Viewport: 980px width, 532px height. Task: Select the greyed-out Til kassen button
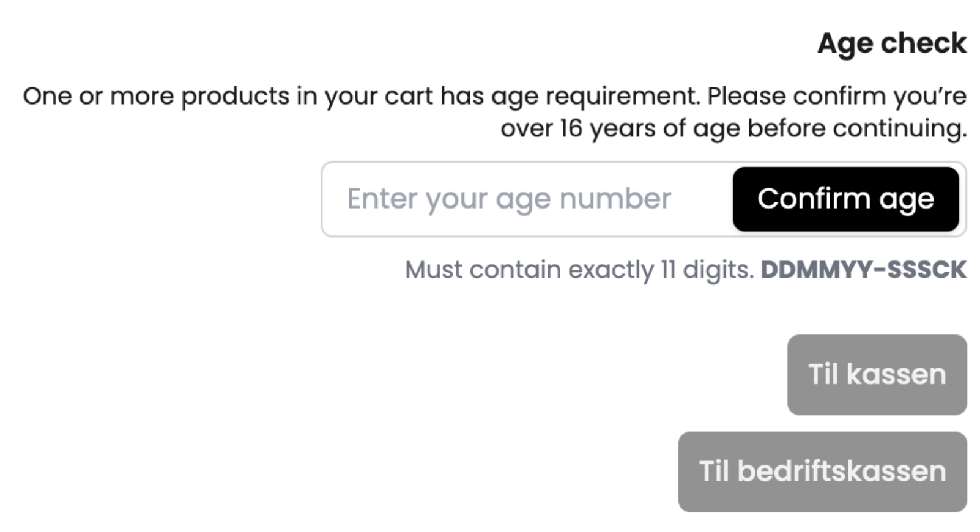coord(877,374)
